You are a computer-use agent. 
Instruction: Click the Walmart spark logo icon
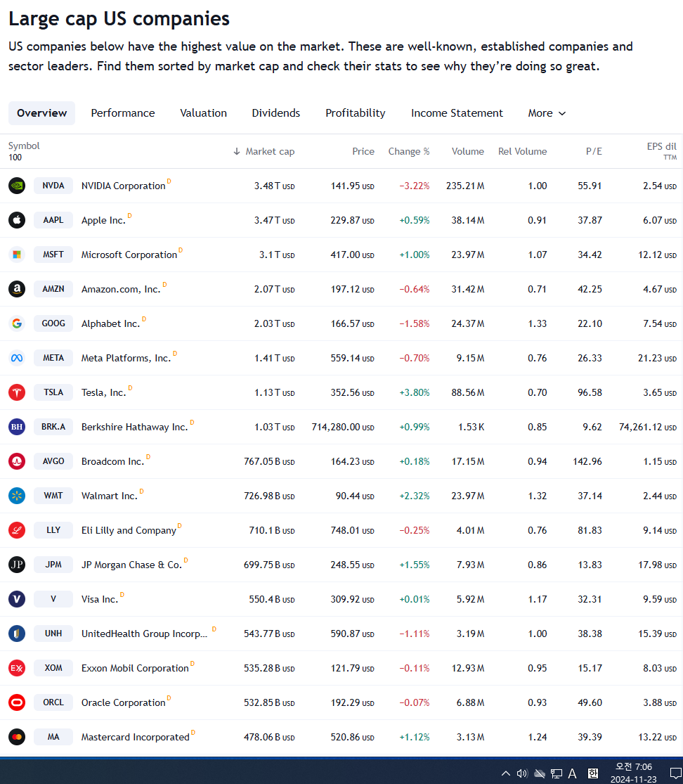(x=17, y=496)
